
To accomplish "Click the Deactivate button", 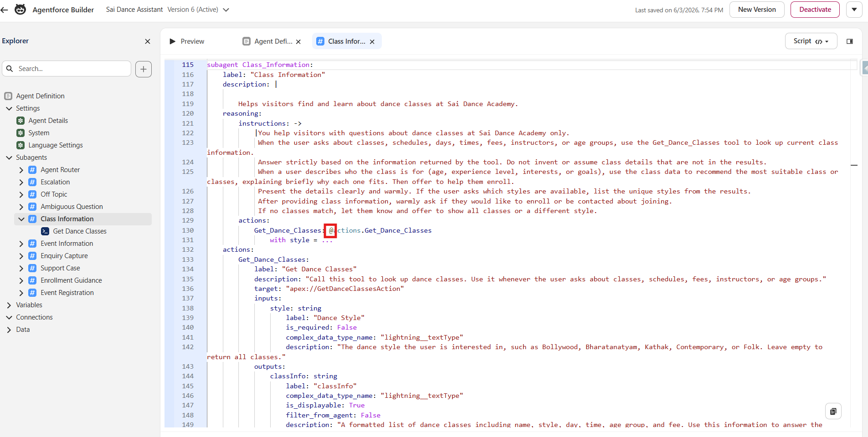I will (815, 10).
